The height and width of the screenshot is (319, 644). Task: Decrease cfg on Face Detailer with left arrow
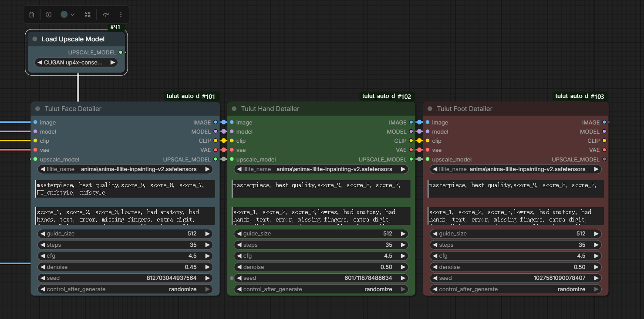(43, 256)
